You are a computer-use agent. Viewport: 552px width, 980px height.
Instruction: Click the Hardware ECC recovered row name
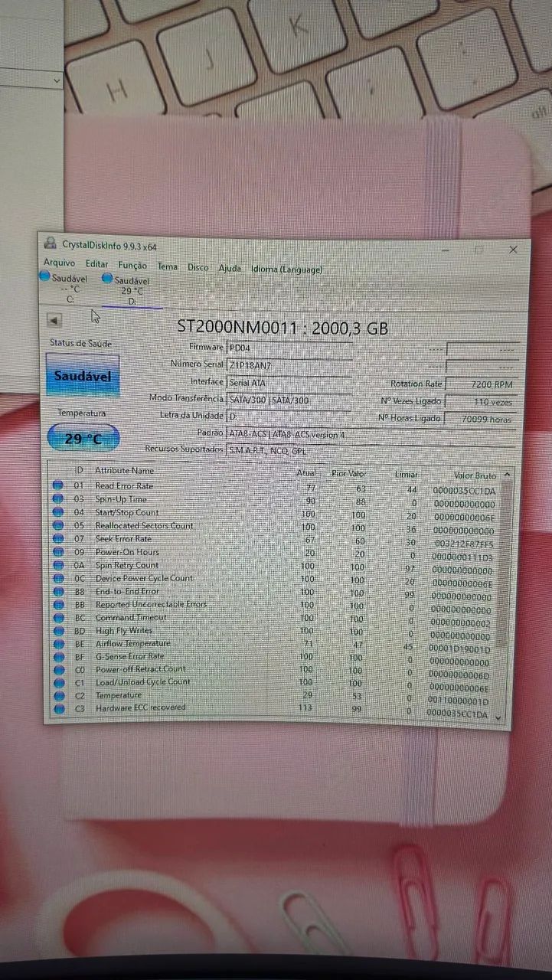140,708
